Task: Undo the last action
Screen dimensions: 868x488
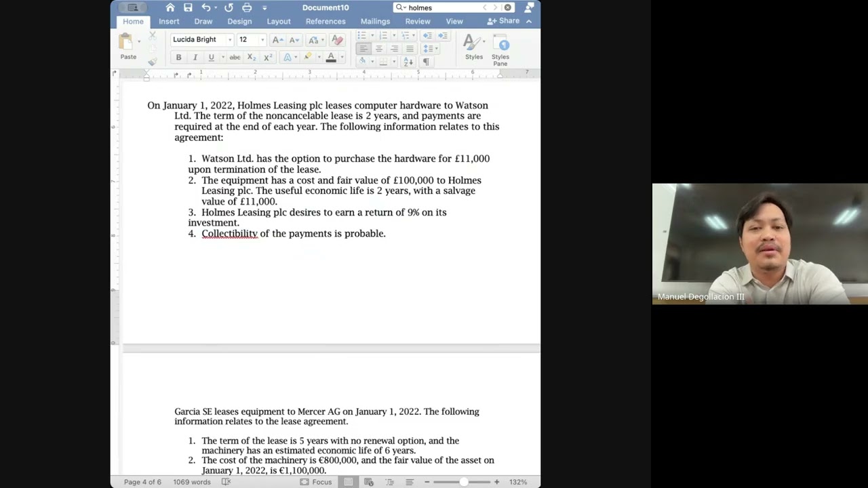Action: [205, 7]
